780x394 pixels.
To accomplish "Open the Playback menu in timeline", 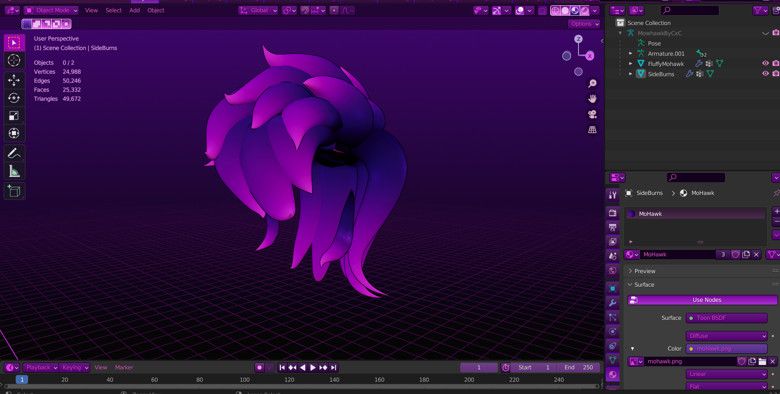I will [x=41, y=368].
